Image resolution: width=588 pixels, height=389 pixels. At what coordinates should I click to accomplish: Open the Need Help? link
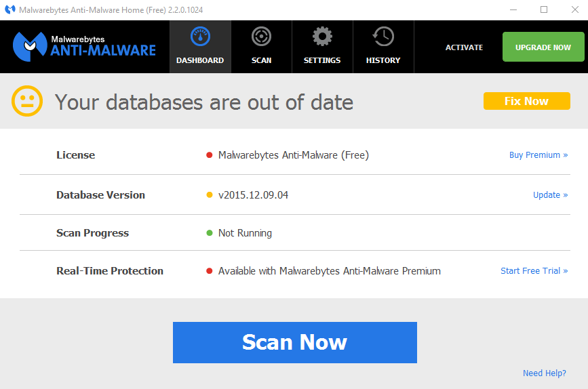(x=545, y=373)
